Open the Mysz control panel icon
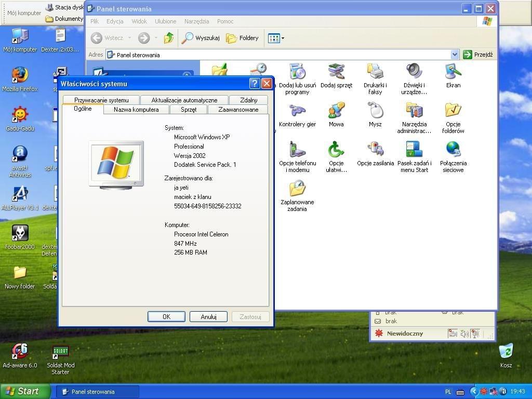The height and width of the screenshot is (399, 532). [x=375, y=111]
